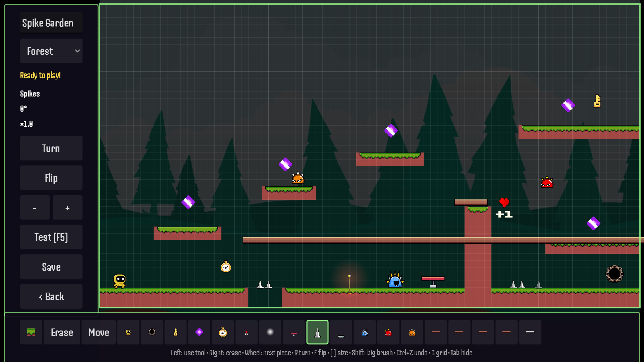Pick the yellow player spawn piece
Image resolution: width=644 pixels, height=362 pixels.
128,332
